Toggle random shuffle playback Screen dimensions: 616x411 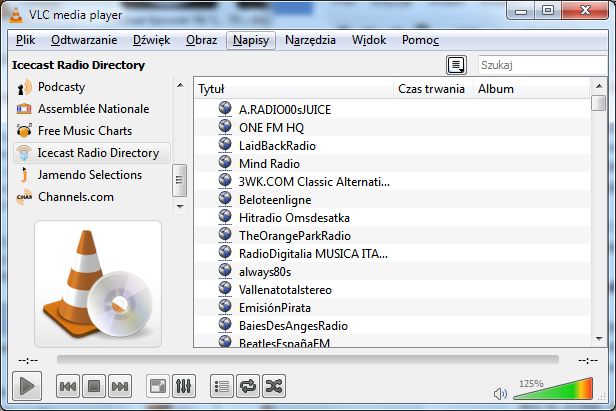pyautogui.click(x=274, y=386)
